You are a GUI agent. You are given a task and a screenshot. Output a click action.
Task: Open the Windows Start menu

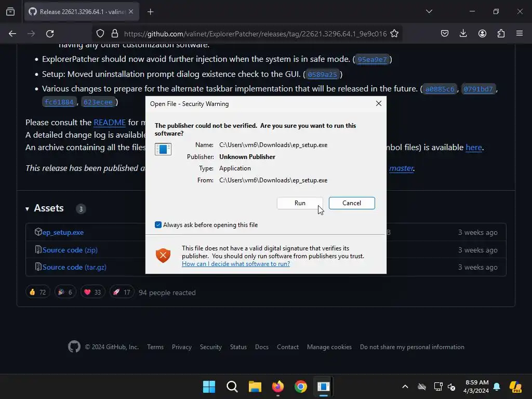209,387
